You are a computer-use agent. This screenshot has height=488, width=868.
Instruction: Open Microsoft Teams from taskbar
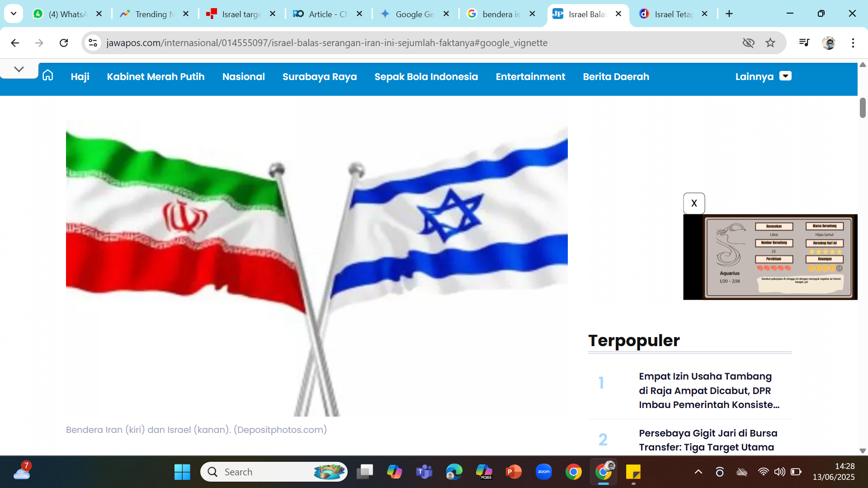(x=424, y=472)
